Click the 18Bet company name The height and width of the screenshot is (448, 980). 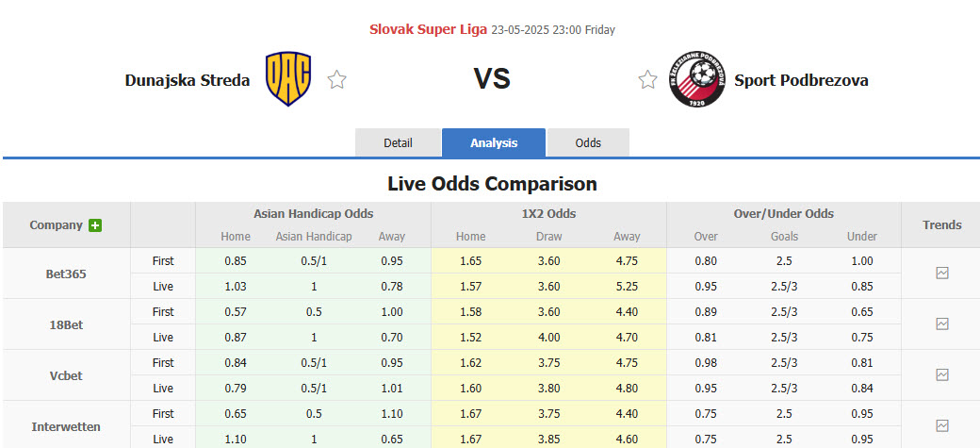coord(64,324)
